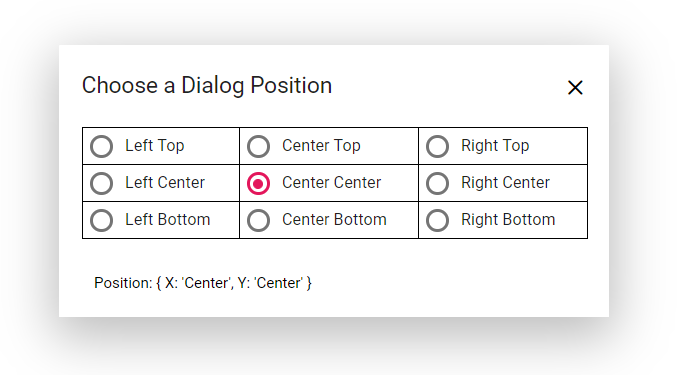The height and width of the screenshot is (375, 686).
Task: Click the Position X Center Y Center text
Action: point(203,283)
